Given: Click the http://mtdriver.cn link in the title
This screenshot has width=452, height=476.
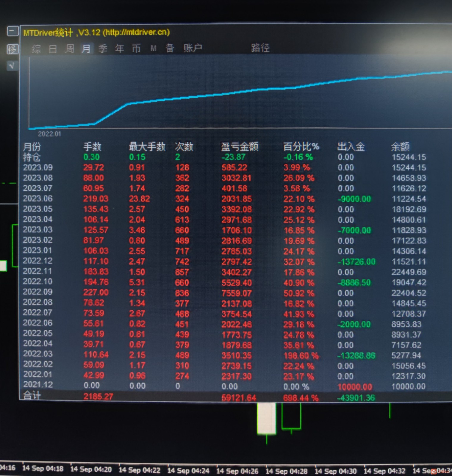Looking at the screenshot, I should click(x=136, y=32).
